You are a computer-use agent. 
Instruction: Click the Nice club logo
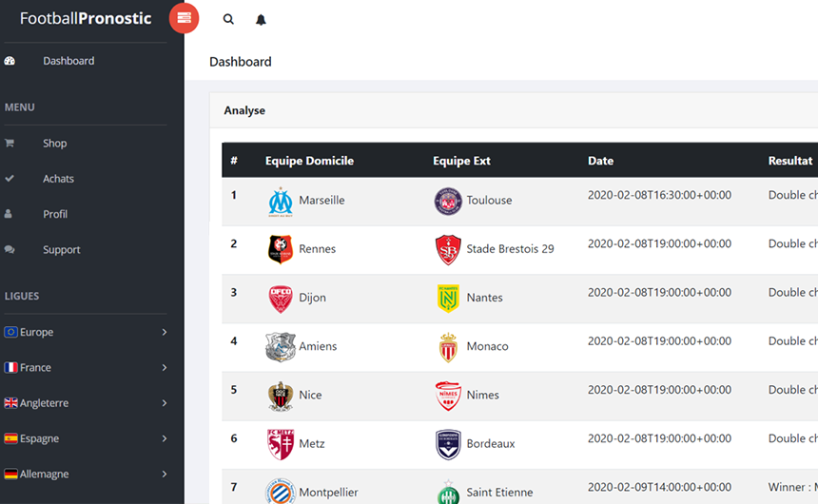click(280, 396)
